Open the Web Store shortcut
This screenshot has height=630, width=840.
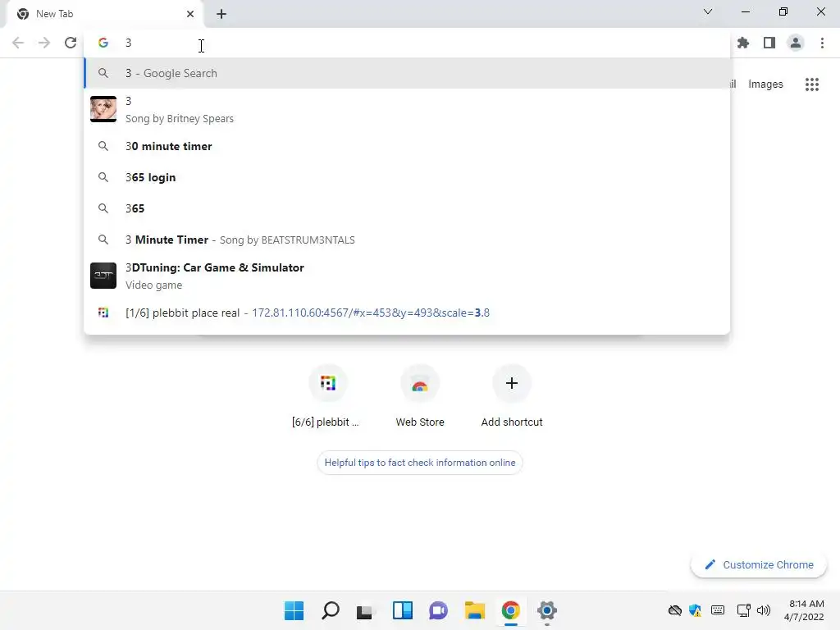click(420, 397)
